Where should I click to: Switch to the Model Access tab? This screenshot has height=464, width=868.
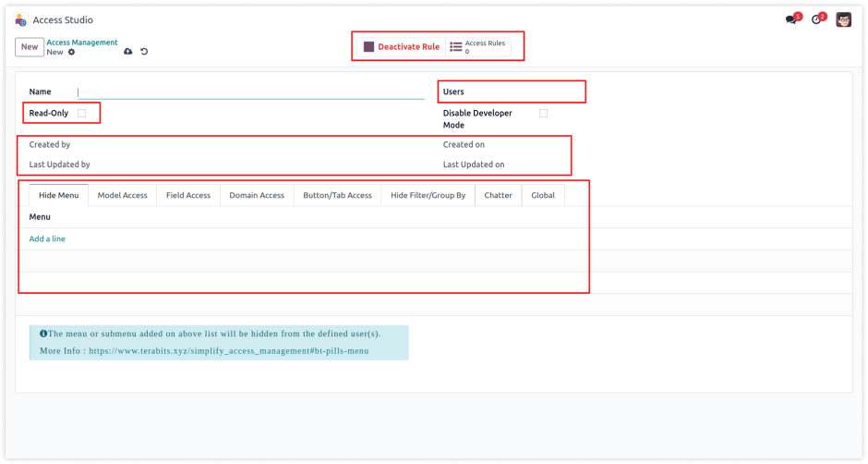pos(122,195)
